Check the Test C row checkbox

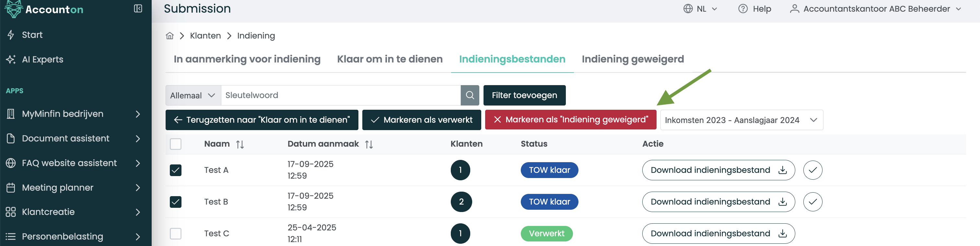click(x=175, y=233)
